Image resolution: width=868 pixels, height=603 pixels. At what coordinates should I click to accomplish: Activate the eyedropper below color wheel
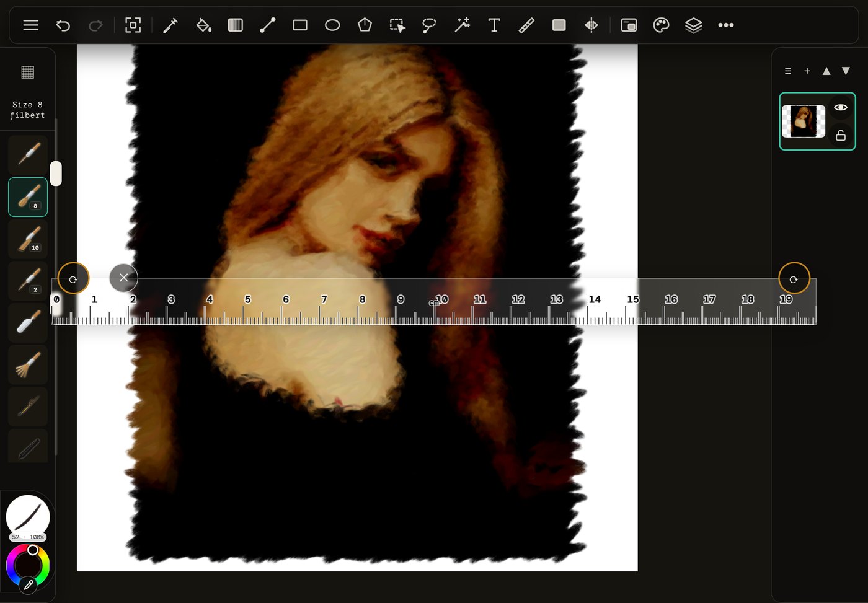click(28, 584)
